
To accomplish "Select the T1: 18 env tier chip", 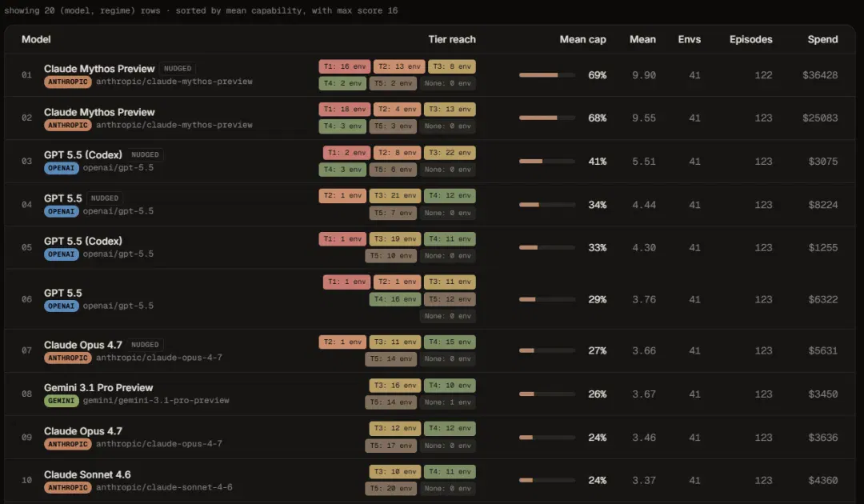I will (344, 110).
